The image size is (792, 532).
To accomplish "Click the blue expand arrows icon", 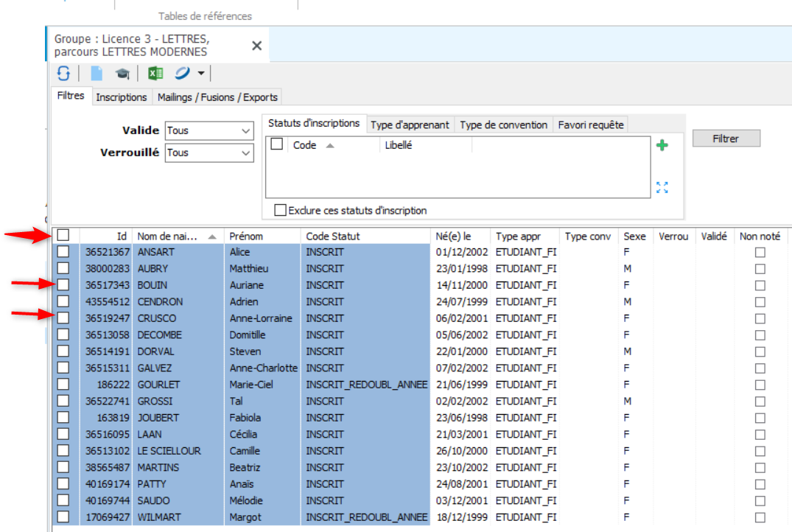I will (x=662, y=188).
